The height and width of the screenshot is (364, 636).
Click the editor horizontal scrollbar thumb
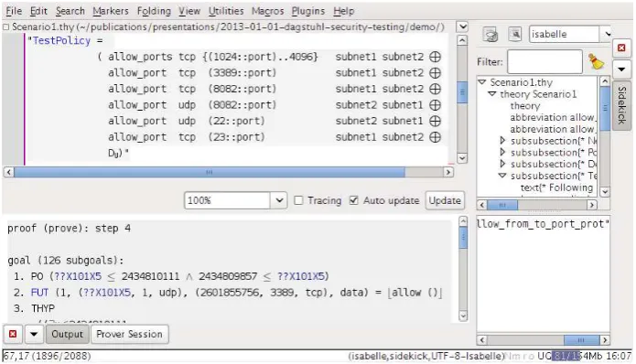[x=210, y=172]
